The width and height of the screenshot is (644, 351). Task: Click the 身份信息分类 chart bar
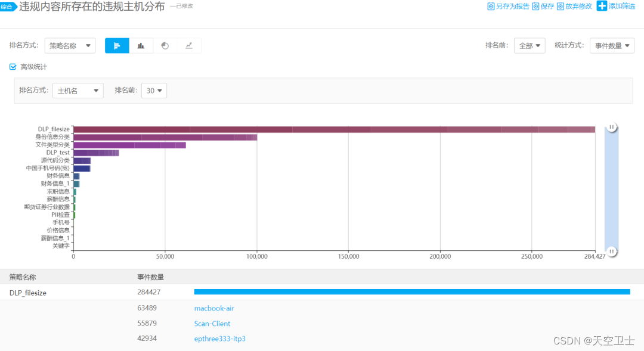tap(166, 137)
